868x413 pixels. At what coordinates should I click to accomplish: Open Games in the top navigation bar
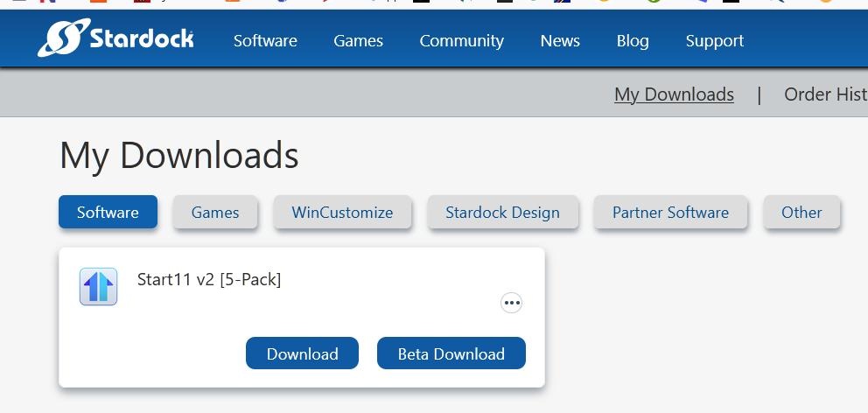tap(358, 41)
